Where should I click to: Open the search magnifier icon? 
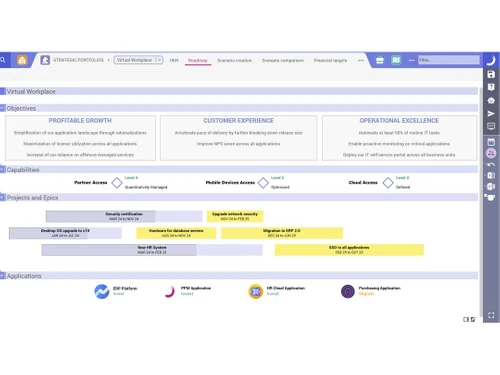pyautogui.click(x=3, y=60)
